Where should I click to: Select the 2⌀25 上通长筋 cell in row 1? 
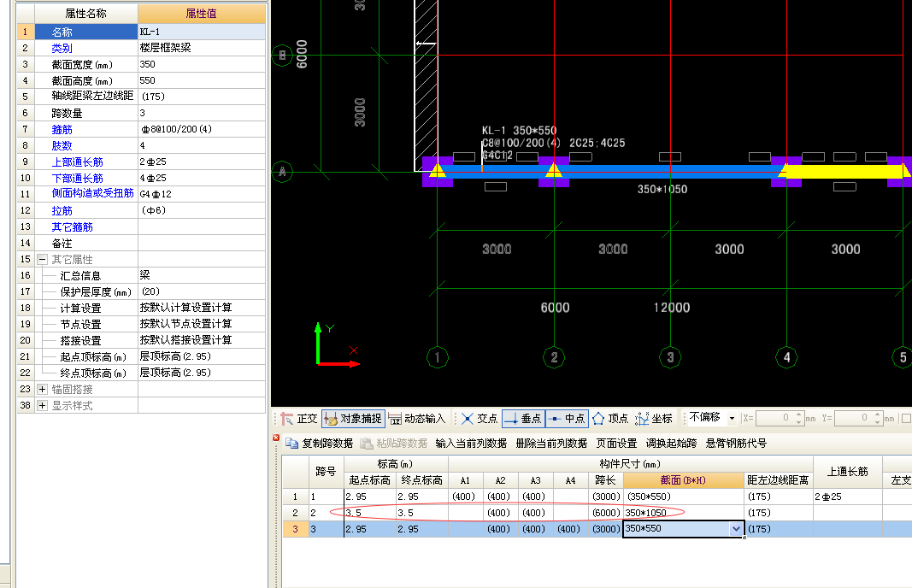(x=847, y=497)
